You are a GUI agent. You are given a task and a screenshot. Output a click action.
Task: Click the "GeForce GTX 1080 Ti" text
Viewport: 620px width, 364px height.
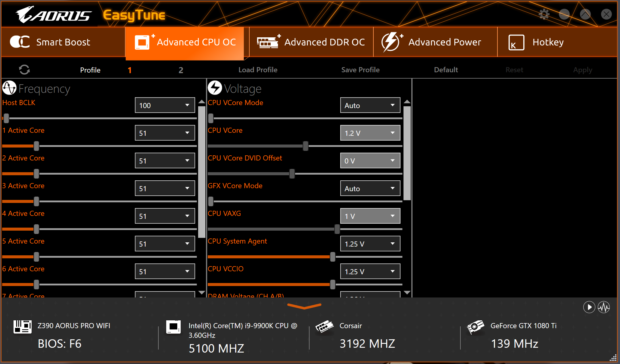pyautogui.click(x=524, y=326)
